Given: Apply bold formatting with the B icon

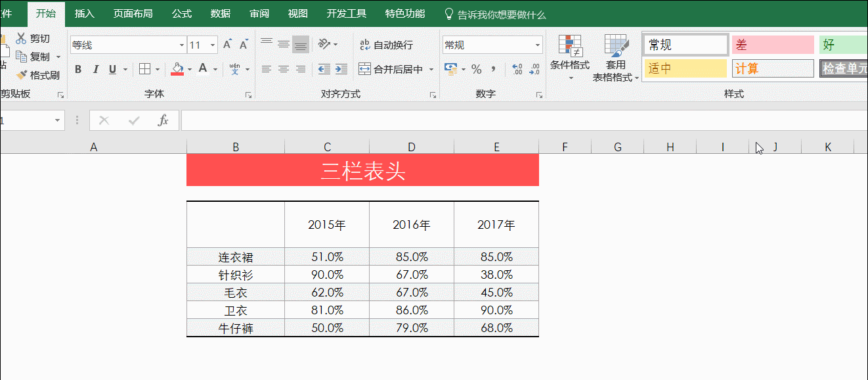Looking at the screenshot, I should (77, 68).
